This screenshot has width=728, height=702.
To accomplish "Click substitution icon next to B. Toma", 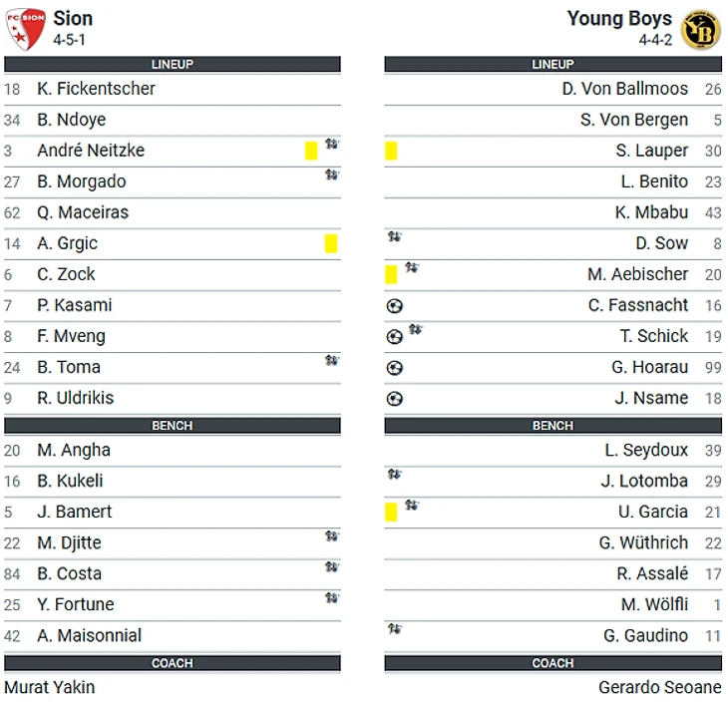I will 331,361.
